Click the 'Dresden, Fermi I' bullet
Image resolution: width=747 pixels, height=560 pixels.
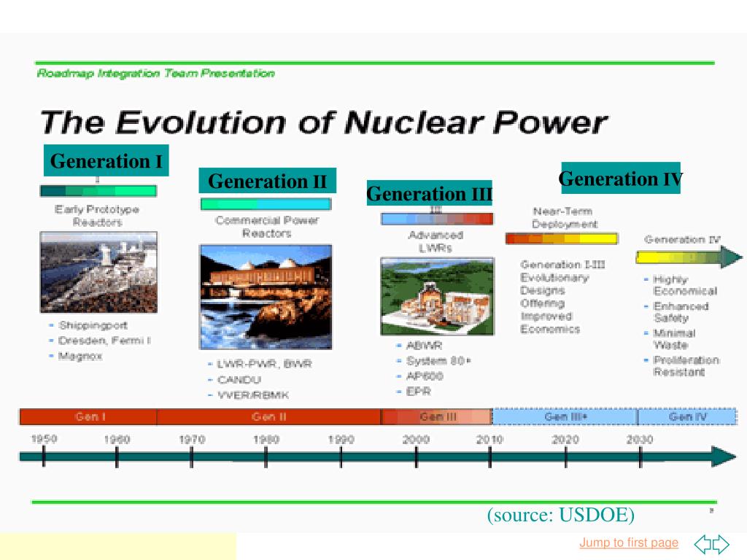pyautogui.click(x=100, y=341)
